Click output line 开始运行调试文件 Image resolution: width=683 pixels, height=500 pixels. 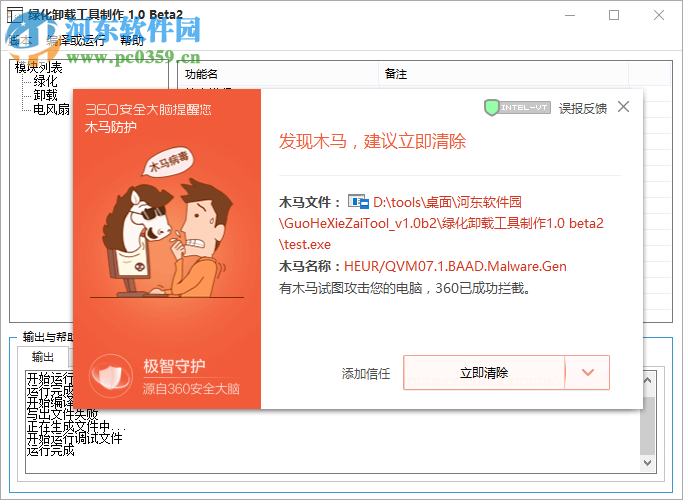74,438
